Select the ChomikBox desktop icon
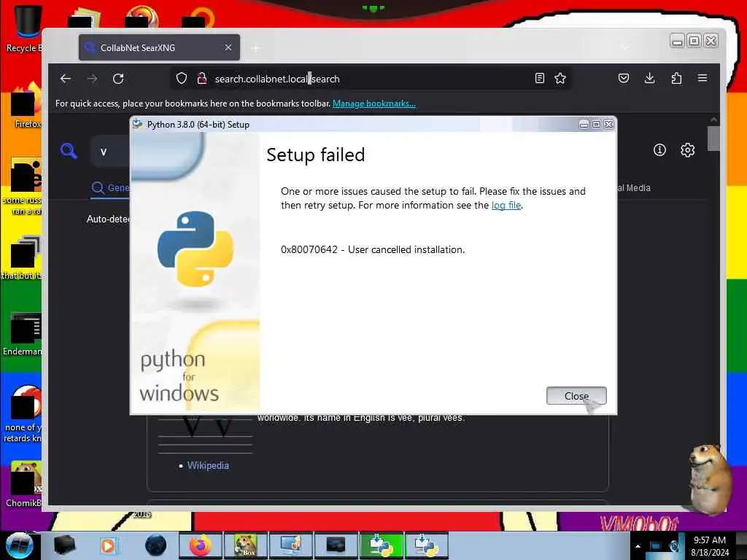747x560 pixels. [x=24, y=483]
